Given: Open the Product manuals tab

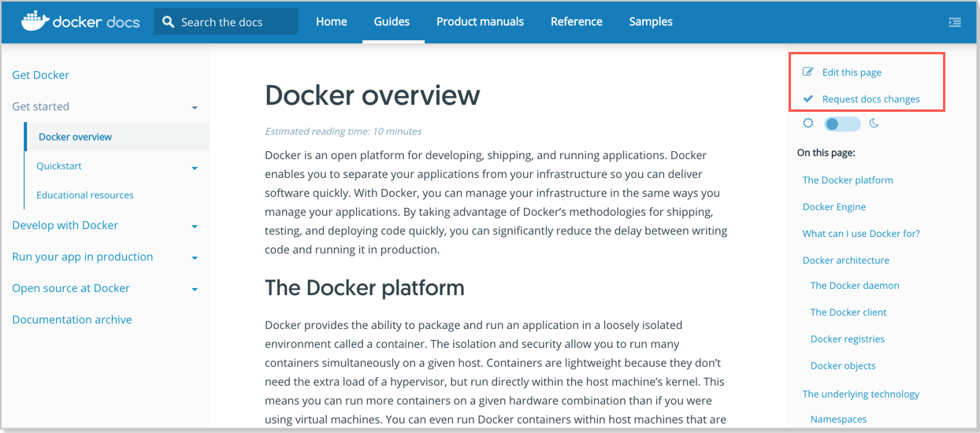Looking at the screenshot, I should point(480,22).
